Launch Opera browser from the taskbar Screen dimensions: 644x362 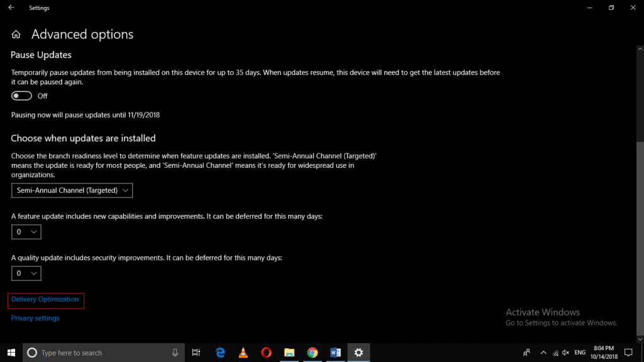click(266, 353)
